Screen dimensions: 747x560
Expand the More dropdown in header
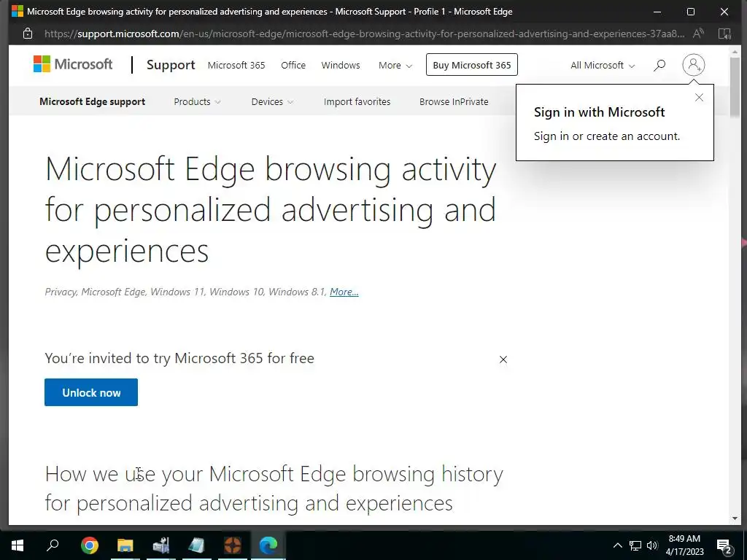pos(395,65)
